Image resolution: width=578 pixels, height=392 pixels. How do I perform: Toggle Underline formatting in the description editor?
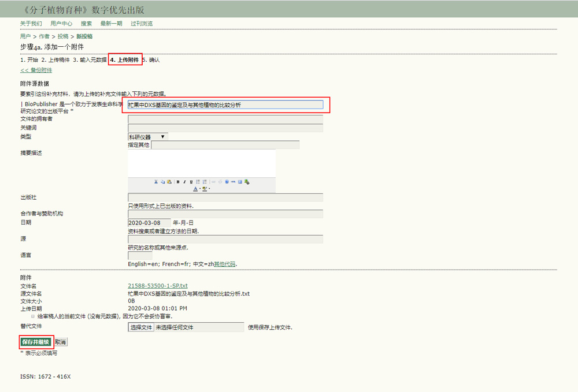click(x=191, y=182)
